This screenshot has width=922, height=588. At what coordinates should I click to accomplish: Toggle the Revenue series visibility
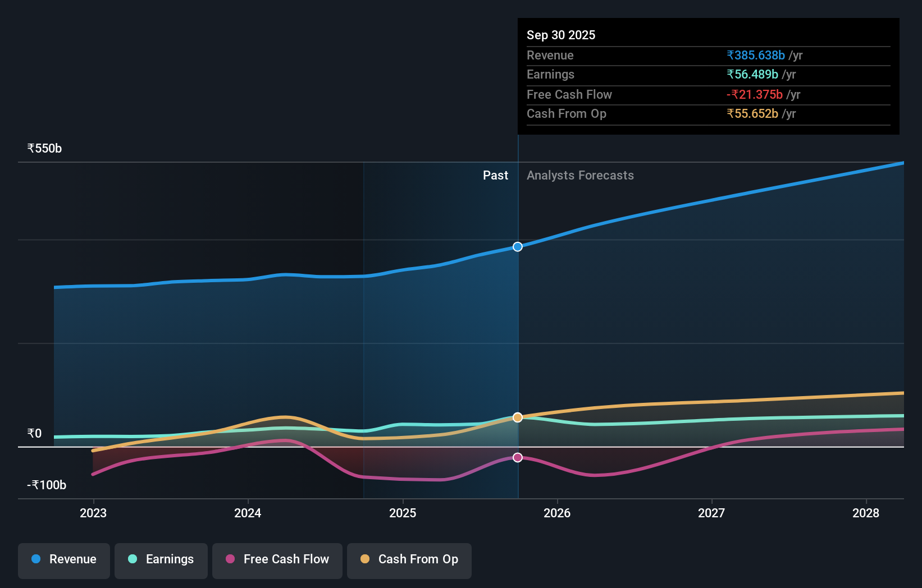coord(63,559)
